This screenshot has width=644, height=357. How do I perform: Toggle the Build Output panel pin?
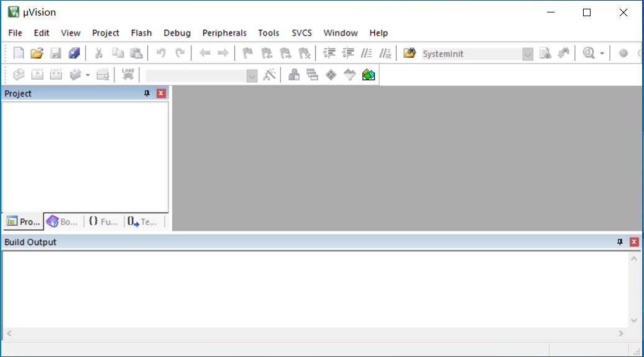(x=620, y=242)
